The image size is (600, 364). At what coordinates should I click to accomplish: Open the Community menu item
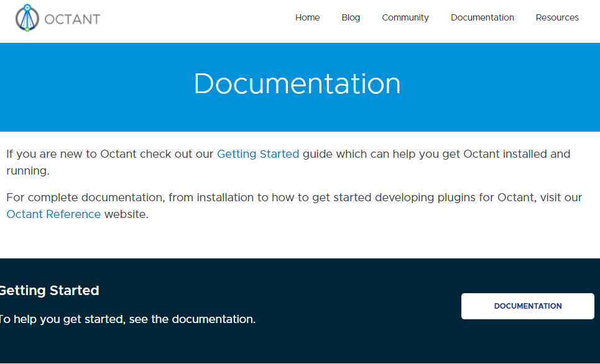coord(405,17)
